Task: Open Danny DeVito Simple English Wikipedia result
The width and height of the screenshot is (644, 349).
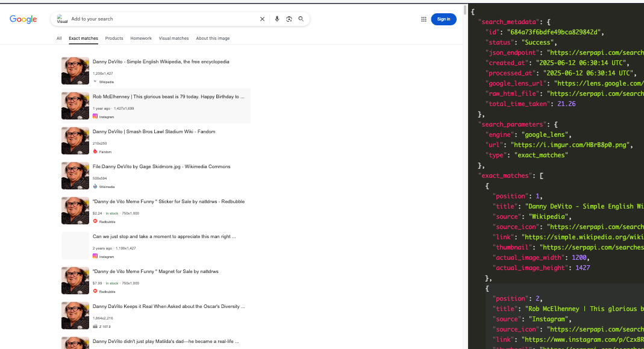Action: (161, 61)
